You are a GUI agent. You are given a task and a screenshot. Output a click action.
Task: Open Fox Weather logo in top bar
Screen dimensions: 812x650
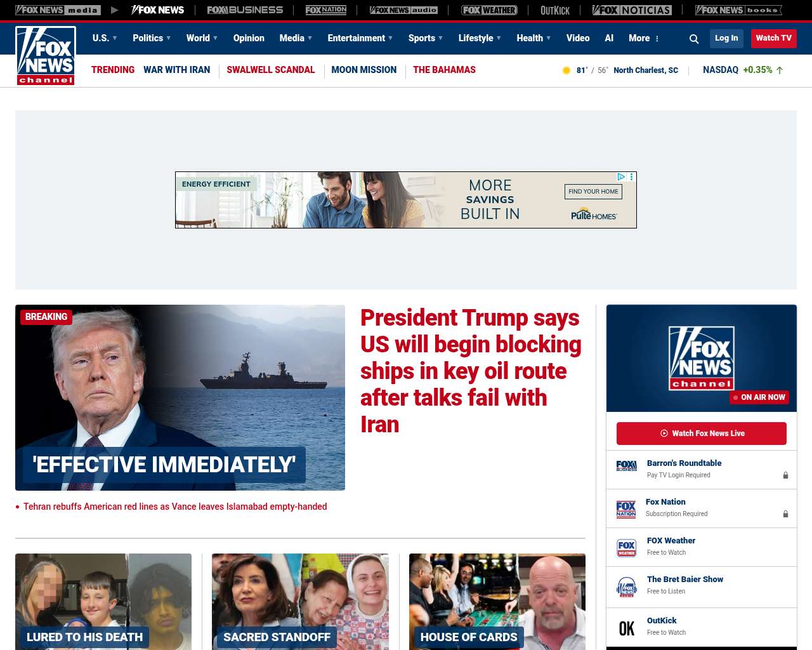(489, 10)
